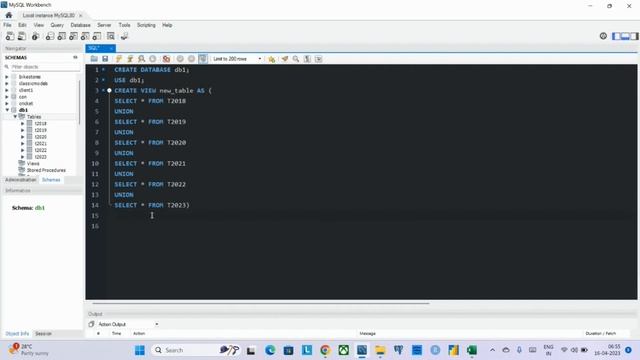Viewport: 640px width, 360px height.
Task: Reconnect to DBMS toolbar icon
Action: click(124, 36)
